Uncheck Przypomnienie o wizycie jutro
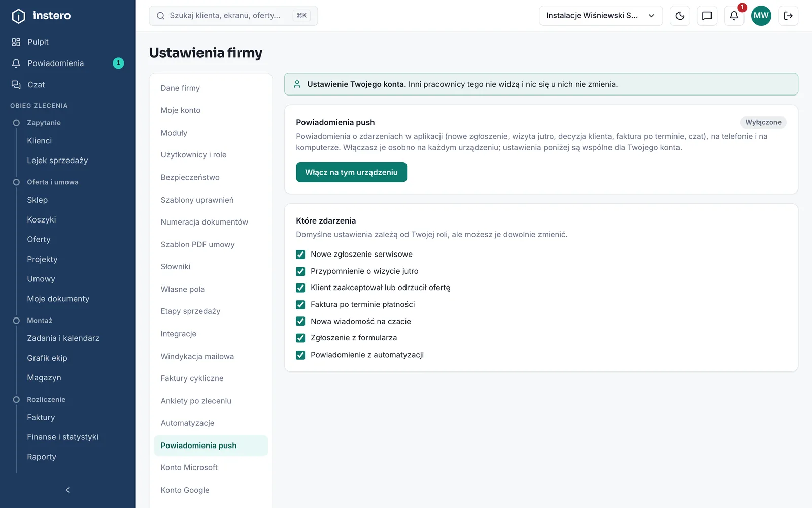The image size is (812, 508). pos(300,271)
